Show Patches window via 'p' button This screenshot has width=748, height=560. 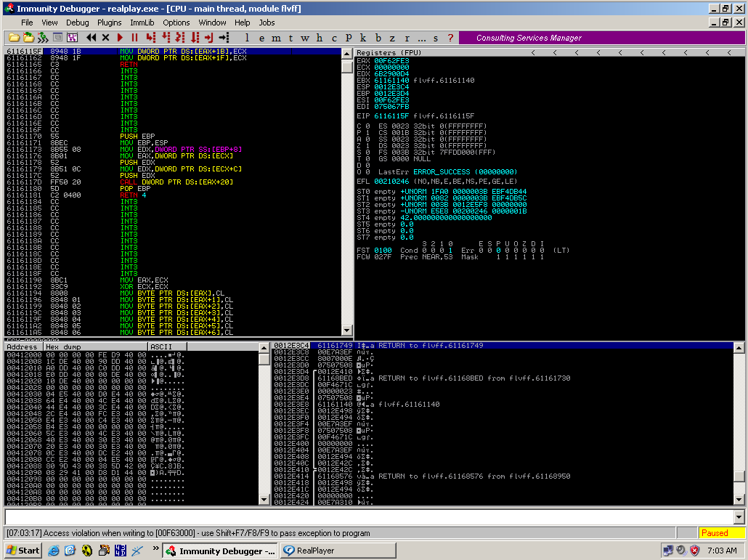[x=349, y=38]
